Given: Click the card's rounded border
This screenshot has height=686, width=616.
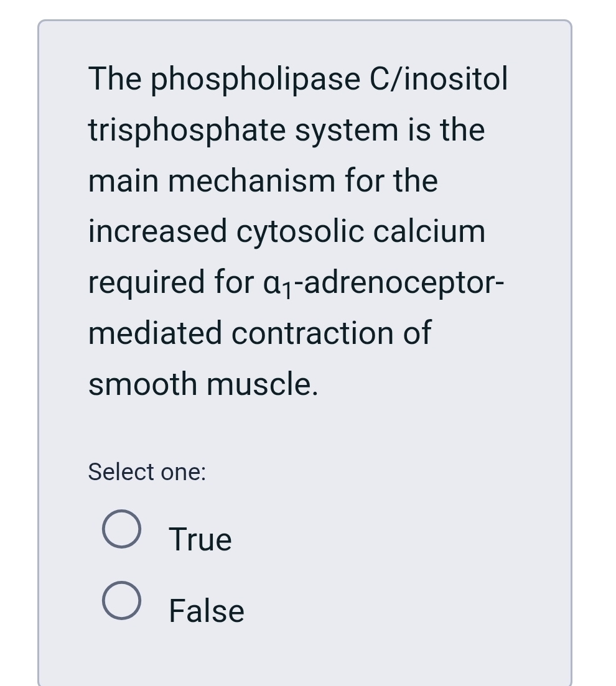Looking at the screenshot, I should click(39, 342).
